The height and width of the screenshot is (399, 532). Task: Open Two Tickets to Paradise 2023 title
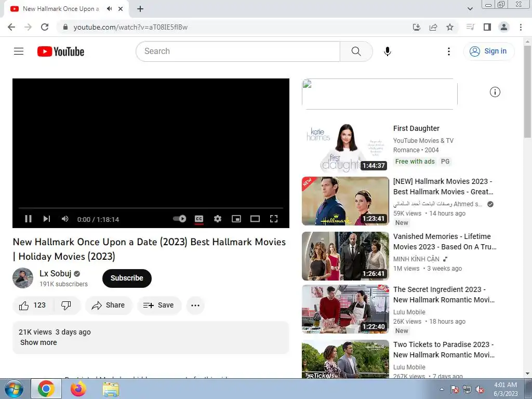444,350
